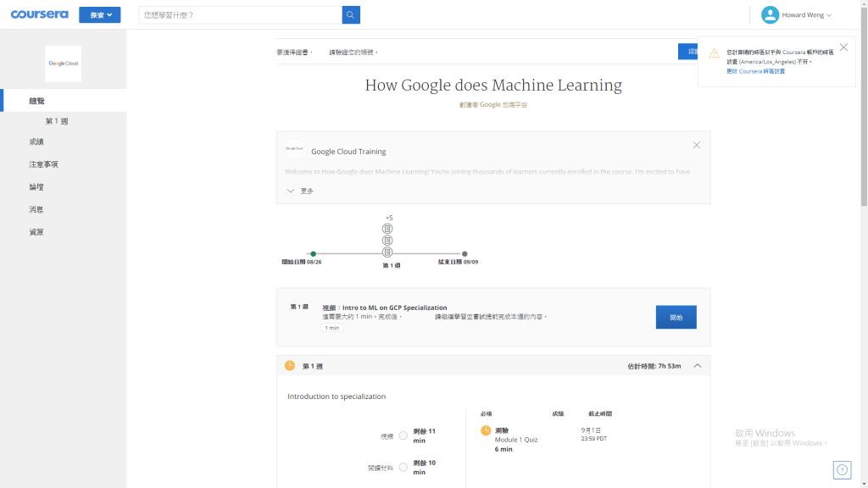Click the 視頻 progress circle with 11 min left

pyautogui.click(x=403, y=436)
